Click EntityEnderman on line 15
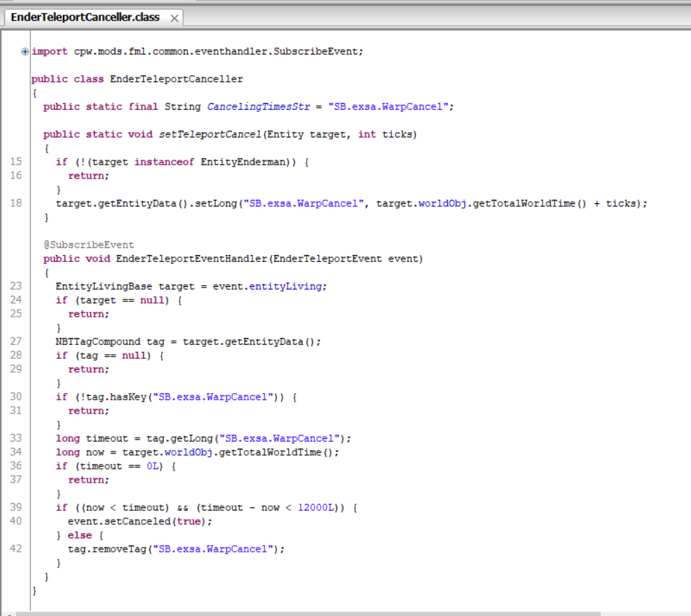The width and height of the screenshot is (691, 616). pyautogui.click(x=243, y=162)
